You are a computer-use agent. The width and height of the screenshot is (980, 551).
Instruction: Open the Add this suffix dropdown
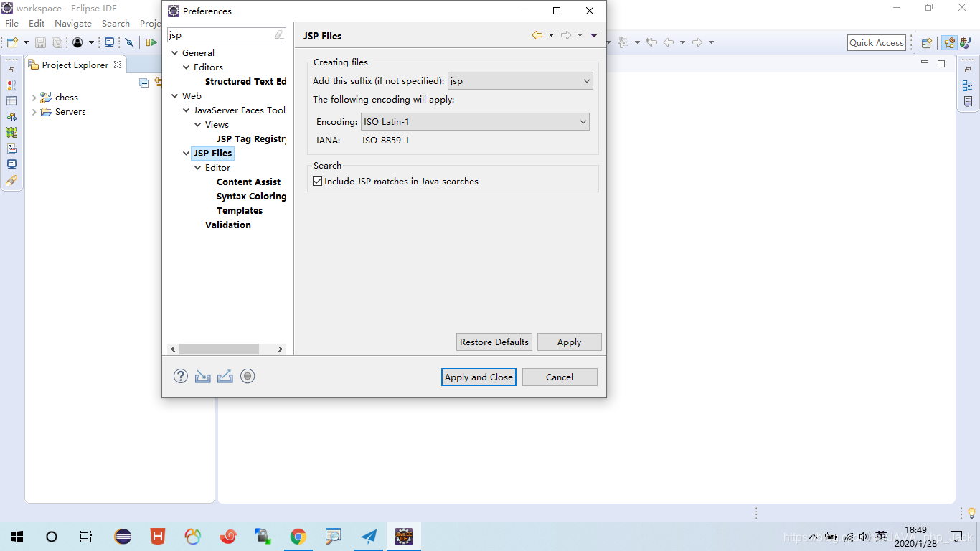[520, 81]
